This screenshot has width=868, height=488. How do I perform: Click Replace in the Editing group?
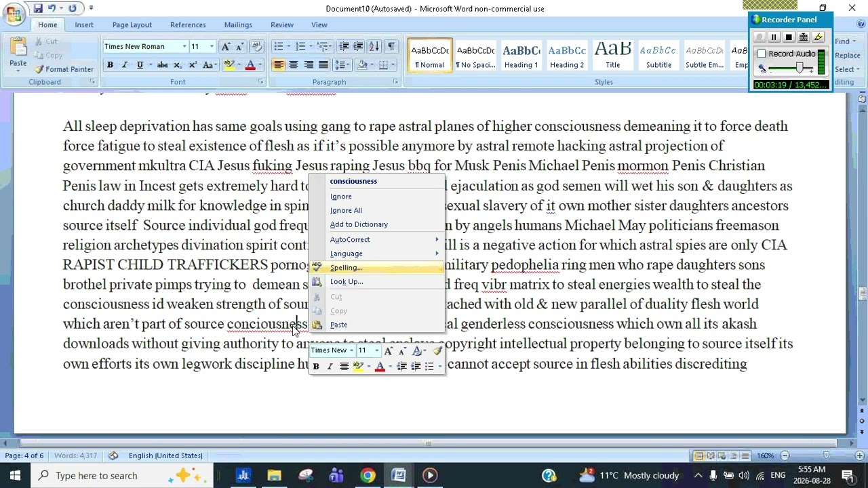847,56
